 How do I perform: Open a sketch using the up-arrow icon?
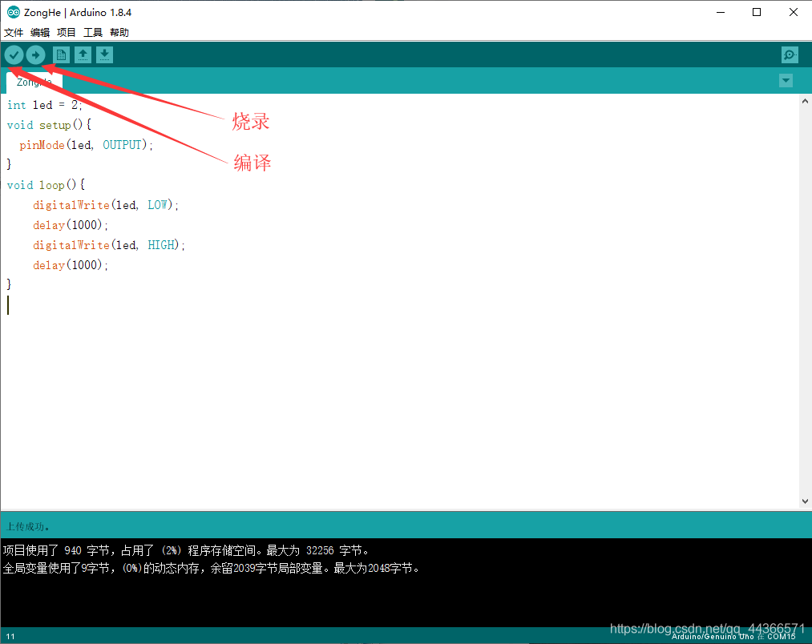83,55
